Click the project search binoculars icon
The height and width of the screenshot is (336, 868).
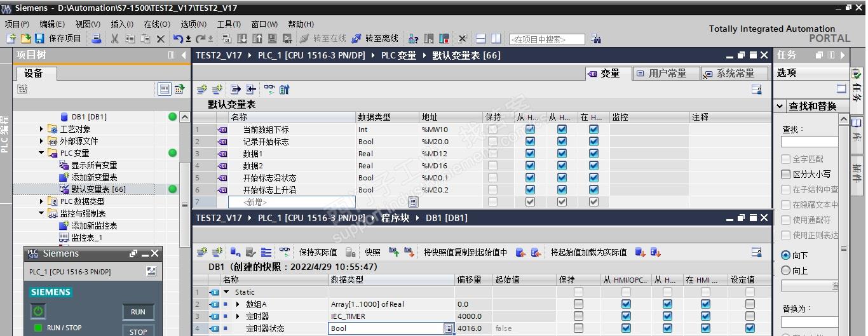596,39
